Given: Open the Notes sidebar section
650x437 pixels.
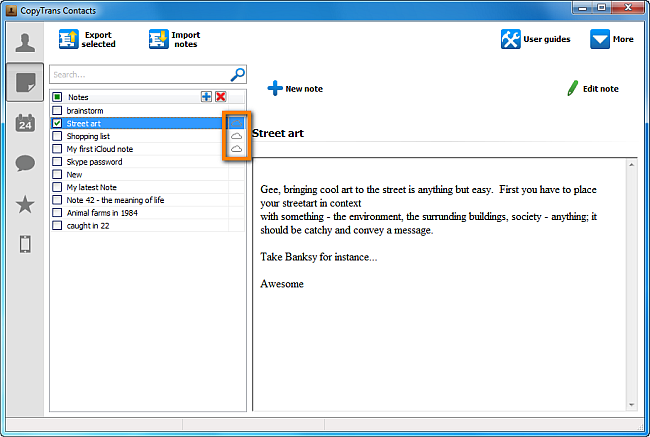Looking at the screenshot, I should [25, 82].
